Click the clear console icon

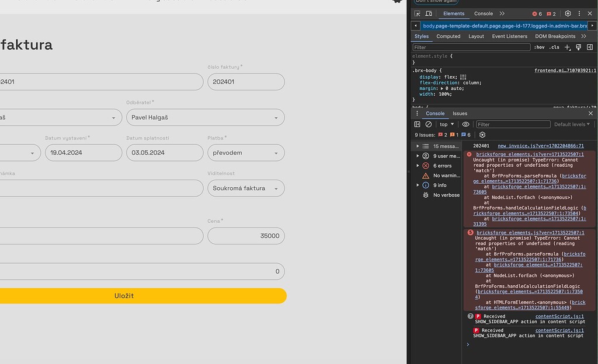pos(429,124)
